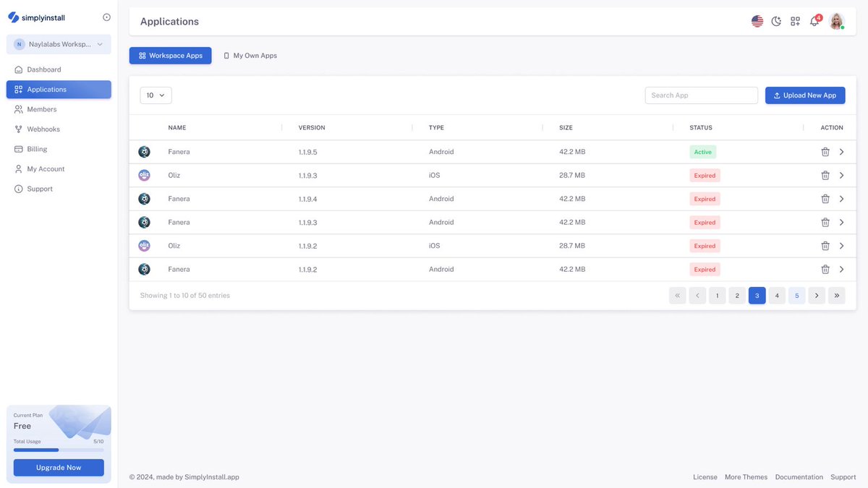Open More Themes footer link
Viewport: 868px width, 488px height.
click(x=746, y=477)
